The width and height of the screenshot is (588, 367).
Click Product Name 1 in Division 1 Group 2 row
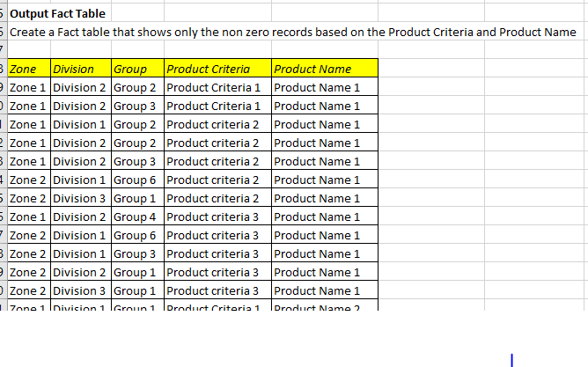point(325,124)
